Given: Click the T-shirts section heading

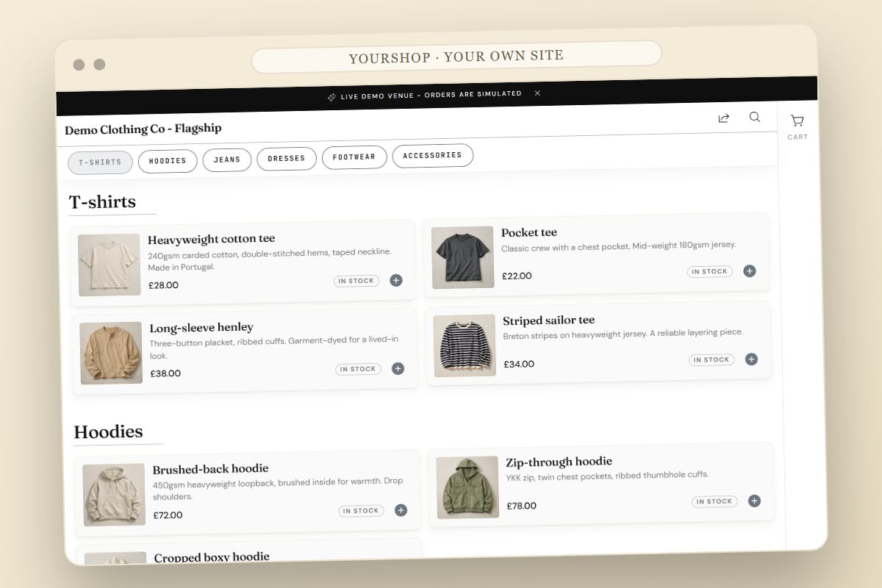Looking at the screenshot, I should tap(102, 201).
